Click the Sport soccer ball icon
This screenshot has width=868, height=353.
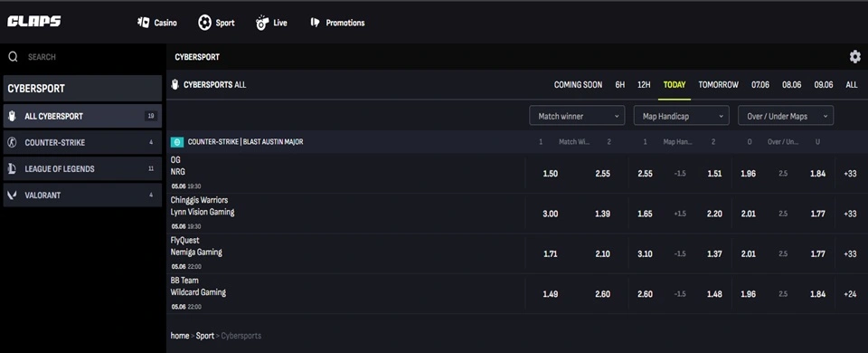[x=205, y=23]
